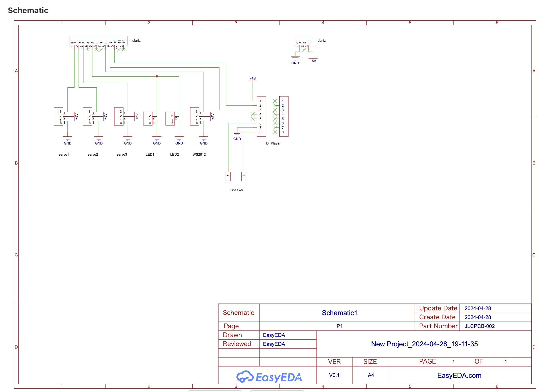
Task: Click the red wire junction dot
Action: pos(157,76)
